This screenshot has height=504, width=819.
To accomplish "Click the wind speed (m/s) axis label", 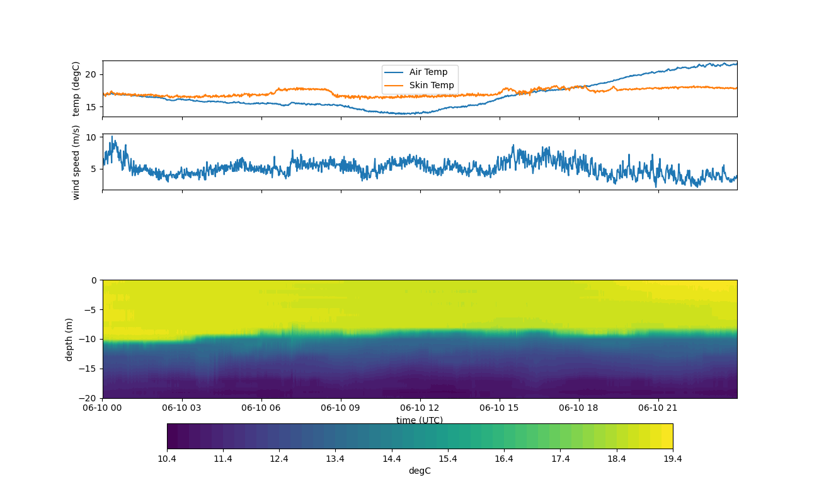I will coord(76,162).
